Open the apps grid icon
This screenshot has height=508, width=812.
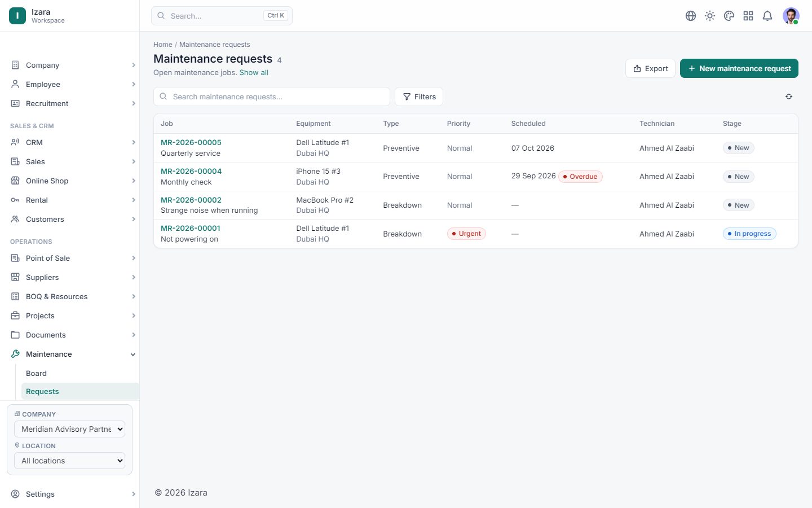748,16
